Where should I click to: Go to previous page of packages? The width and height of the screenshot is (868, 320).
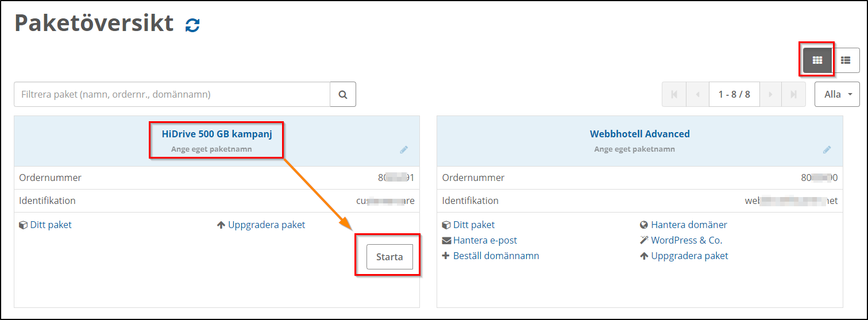(x=697, y=94)
